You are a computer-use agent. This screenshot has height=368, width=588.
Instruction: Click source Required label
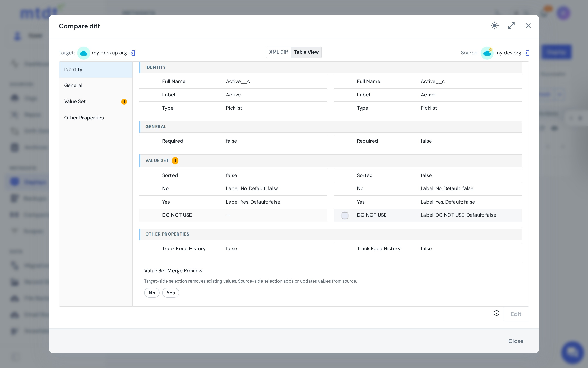[367, 141]
